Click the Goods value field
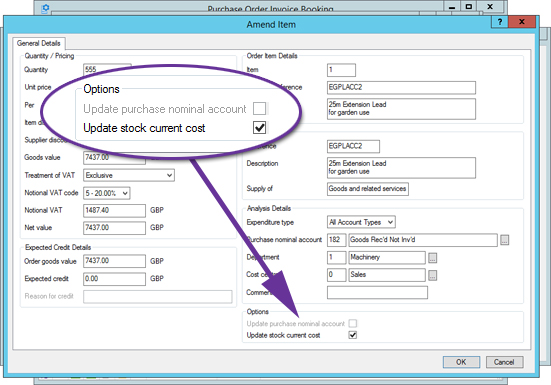The width and height of the screenshot is (551, 385). coord(114,157)
